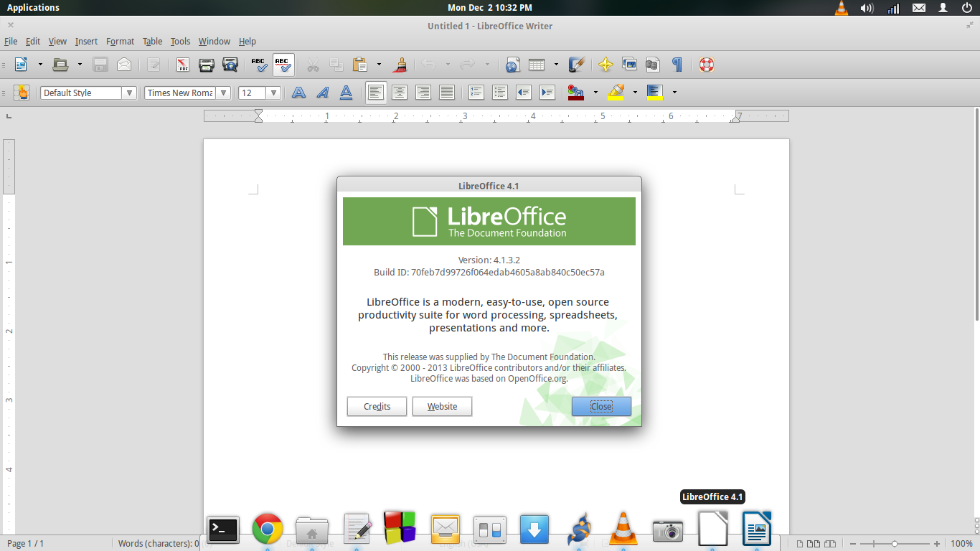The width and height of the screenshot is (980, 551).
Task: Click the zoom slider handle in status bar
Action: [x=895, y=544]
